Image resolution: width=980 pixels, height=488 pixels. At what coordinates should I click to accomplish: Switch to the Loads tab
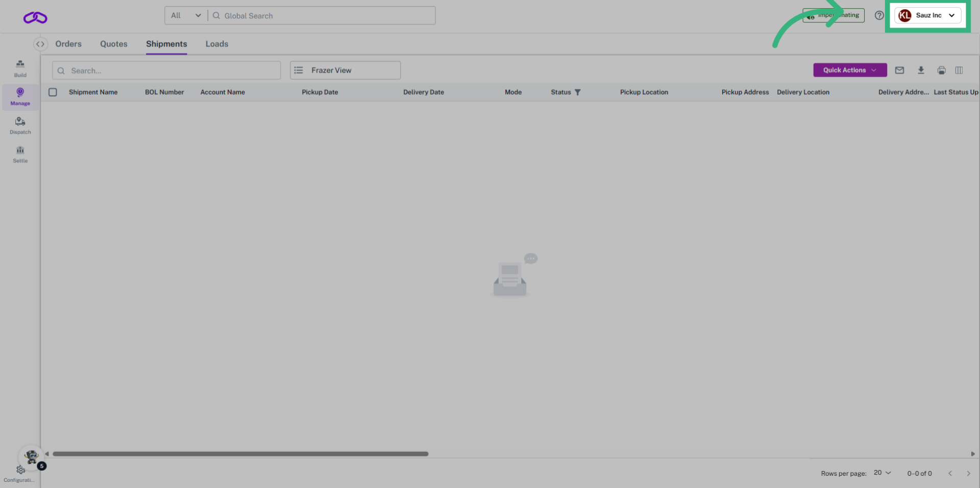pyautogui.click(x=217, y=44)
